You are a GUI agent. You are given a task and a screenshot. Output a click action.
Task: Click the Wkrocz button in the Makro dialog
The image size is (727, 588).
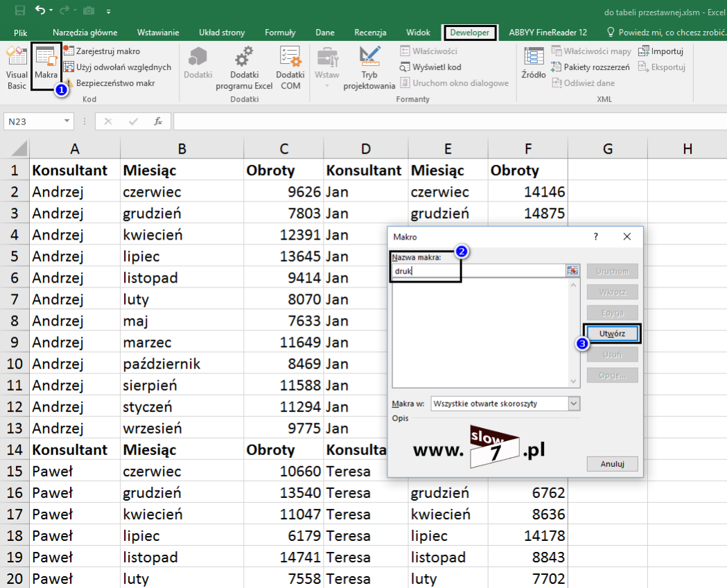pos(613,292)
